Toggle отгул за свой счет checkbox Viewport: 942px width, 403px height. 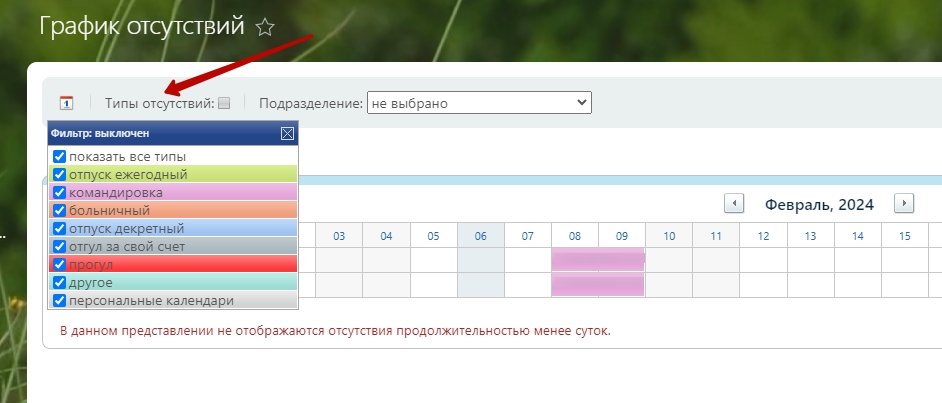(60, 246)
